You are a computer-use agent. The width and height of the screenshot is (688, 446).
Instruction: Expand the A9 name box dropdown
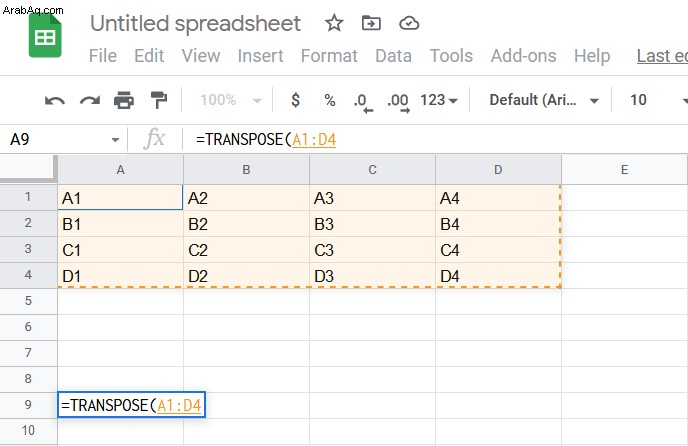click(x=115, y=140)
